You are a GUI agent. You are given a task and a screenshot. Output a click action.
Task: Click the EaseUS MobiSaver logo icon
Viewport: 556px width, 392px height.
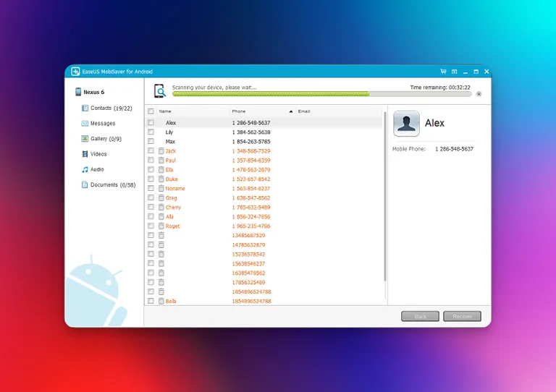point(75,72)
